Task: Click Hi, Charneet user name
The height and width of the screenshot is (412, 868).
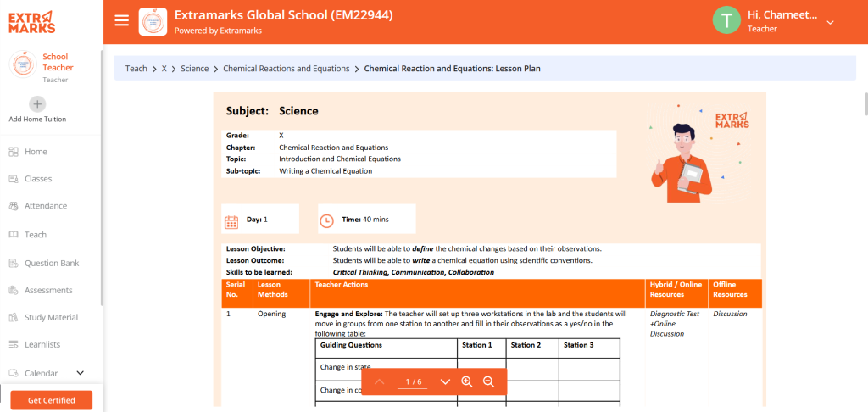Action: 782,15
